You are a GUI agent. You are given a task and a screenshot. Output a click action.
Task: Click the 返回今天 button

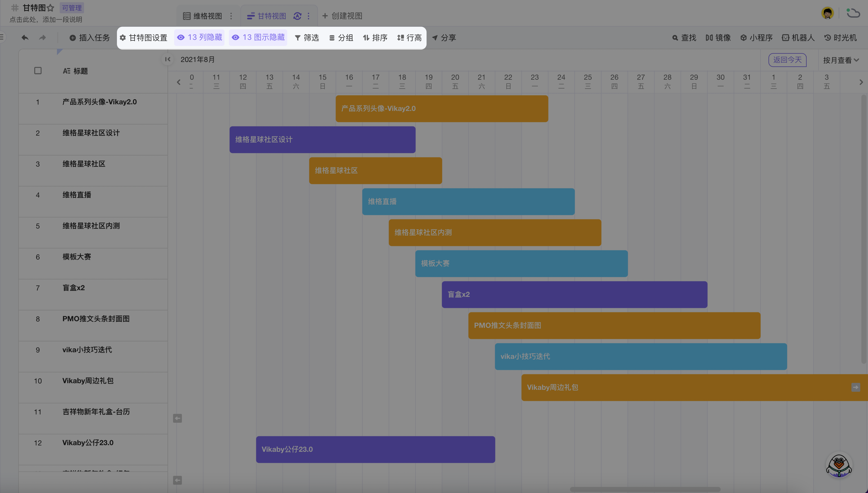tap(787, 60)
